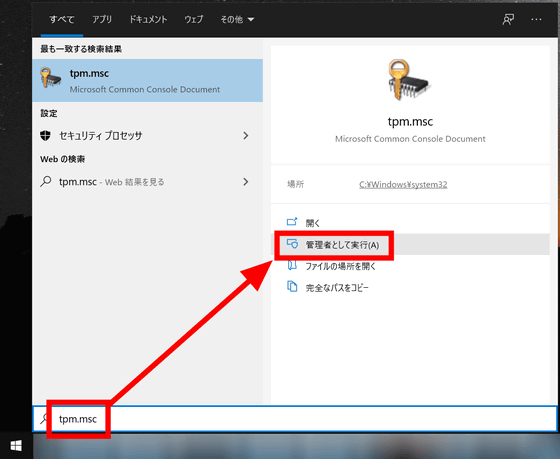Viewport: 560px width, 459px height.
Task: Open the Windows Start button
Action: point(16,446)
